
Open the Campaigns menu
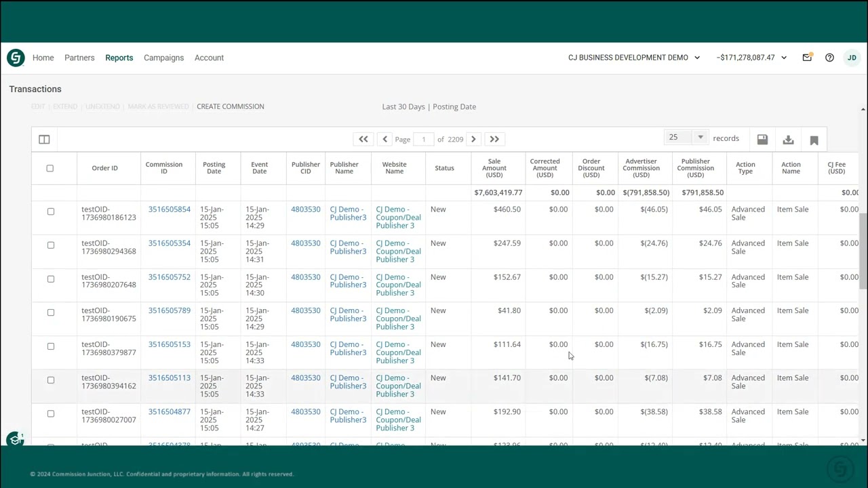click(163, 58)
